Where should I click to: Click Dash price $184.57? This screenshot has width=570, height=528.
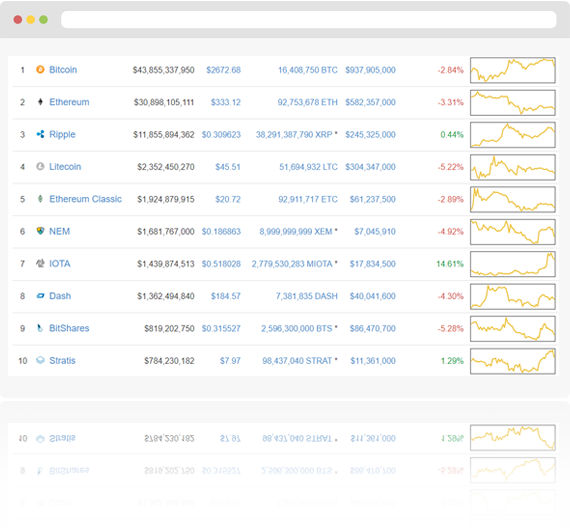[x=226, y=296]
